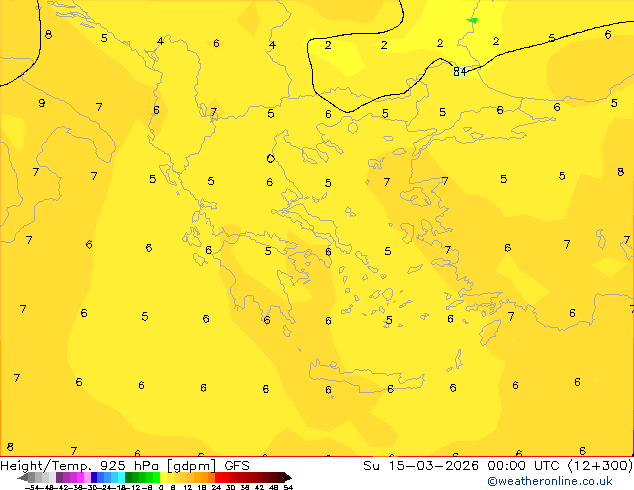
Task: Click the legend label 54
Action: pos(288,487)
